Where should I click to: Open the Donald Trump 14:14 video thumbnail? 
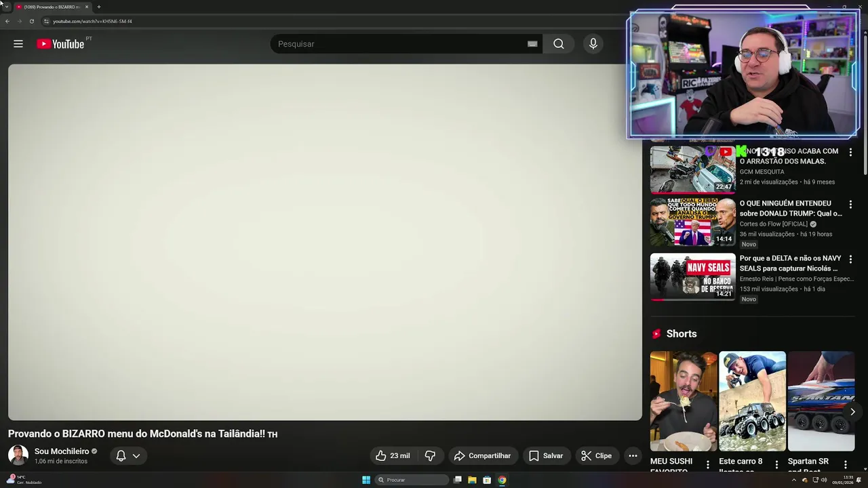(692, 222)
